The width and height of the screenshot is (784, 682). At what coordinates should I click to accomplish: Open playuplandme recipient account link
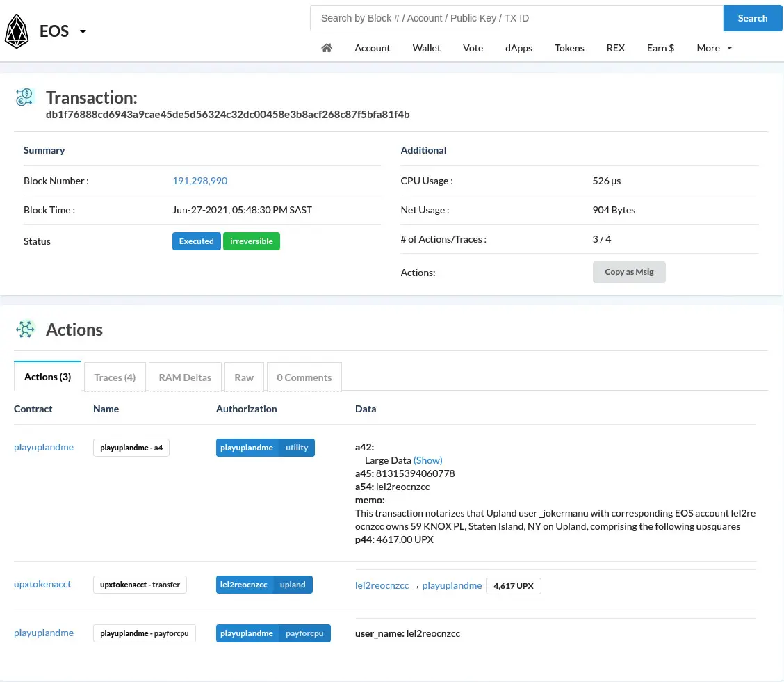click(x=452, y=585)
